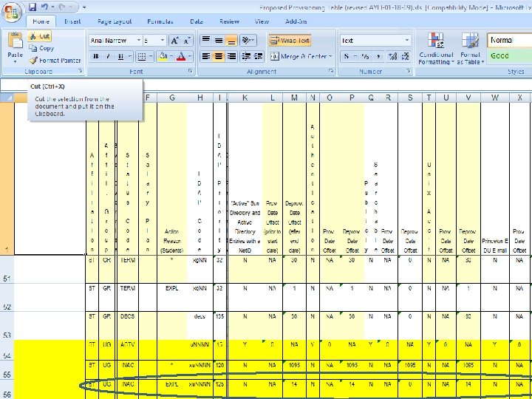Expand the borders options arrow
Image resolution: width=532 pixels, height=399 pixels.
pyautogui.click(x=151, y=56)
